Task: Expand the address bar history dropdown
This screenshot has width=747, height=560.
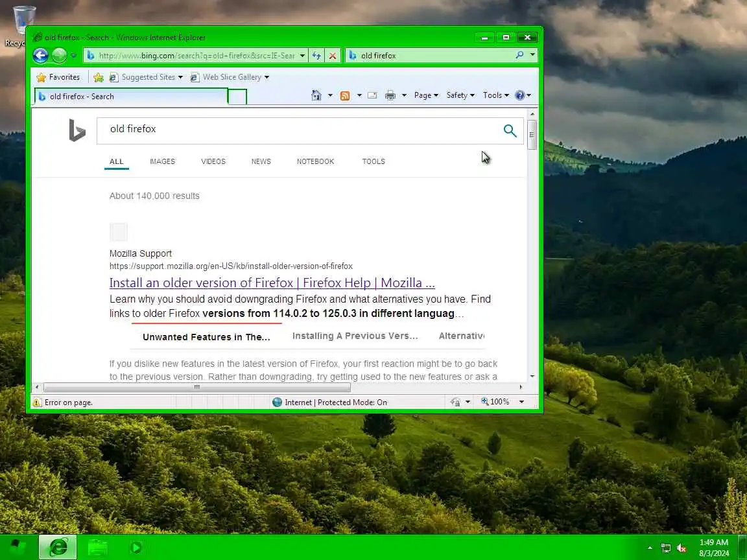Action: [302, 56]
